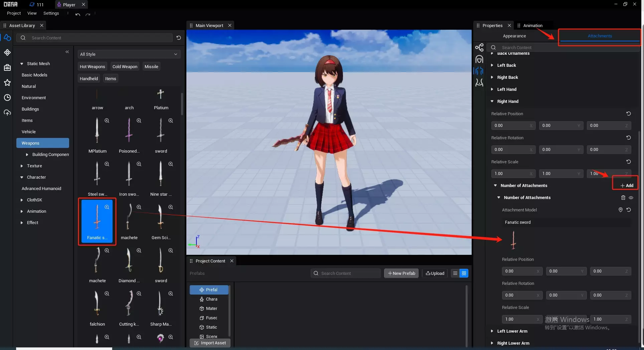Open the favorites star in left sidebar
The image size is (644, 350).
coord(7,82)
